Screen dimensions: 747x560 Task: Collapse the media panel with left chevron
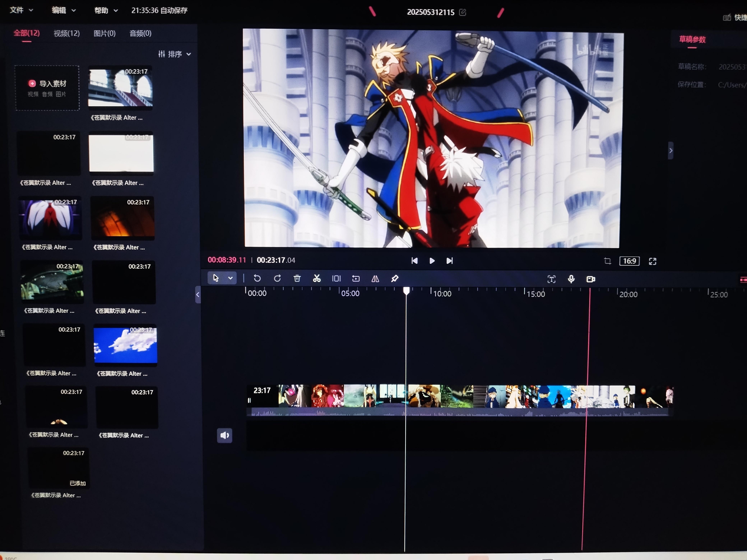[198, 295]
